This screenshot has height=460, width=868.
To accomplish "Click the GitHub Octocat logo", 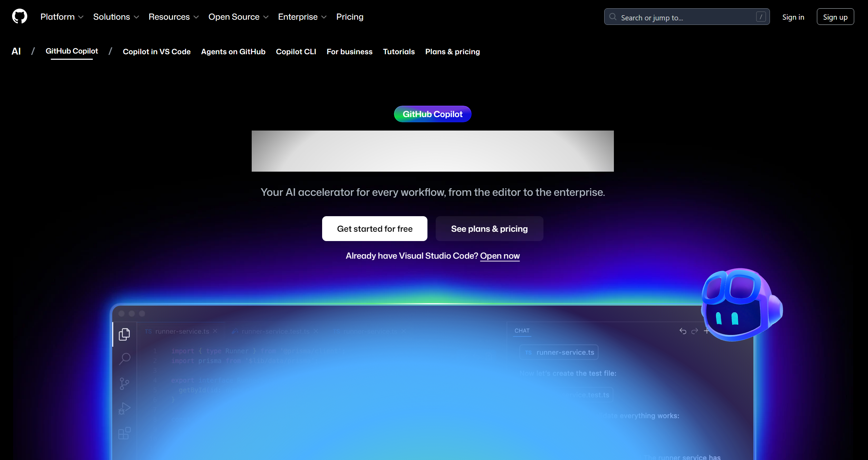I will click(20, 16).
